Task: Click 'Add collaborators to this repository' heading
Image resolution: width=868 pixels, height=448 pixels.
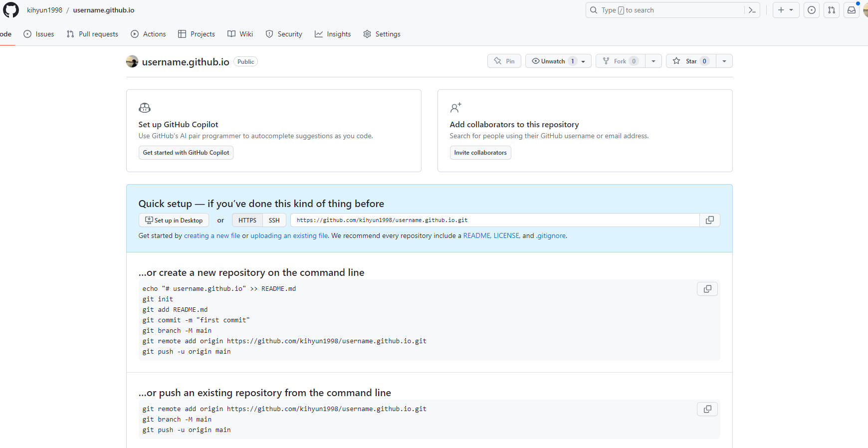Action: [x=514, y=125]
